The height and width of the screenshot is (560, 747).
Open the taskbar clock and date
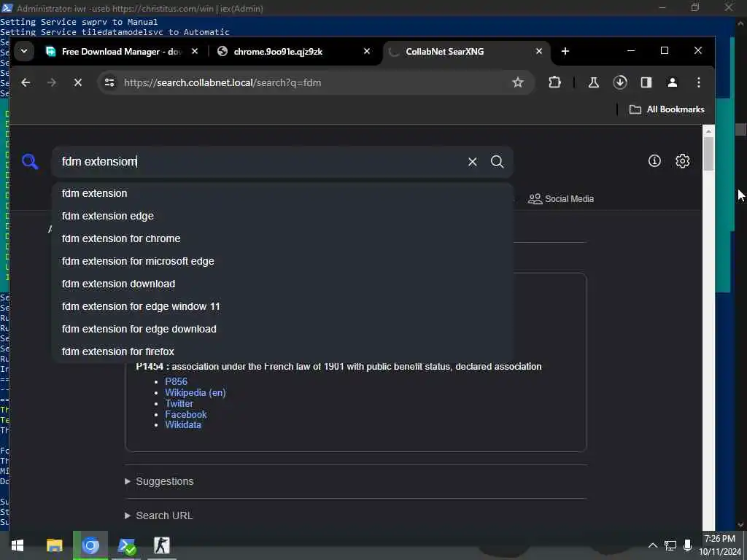[720, 545]
